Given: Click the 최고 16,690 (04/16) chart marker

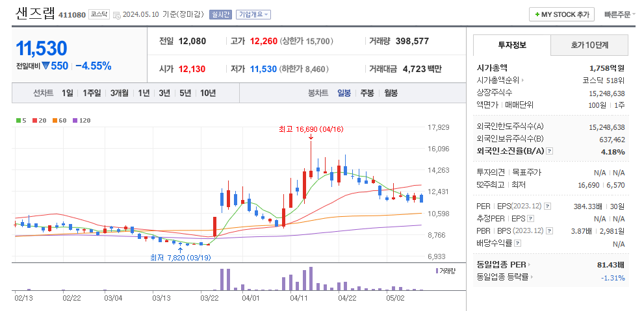Looking at the screenshot, I should (311, 130).
